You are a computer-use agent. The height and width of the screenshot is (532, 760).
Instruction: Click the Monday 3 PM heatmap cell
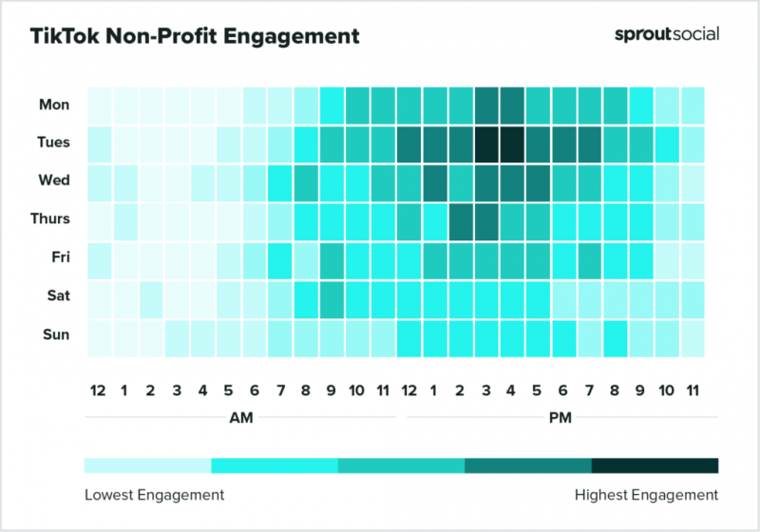coord(486,105)
